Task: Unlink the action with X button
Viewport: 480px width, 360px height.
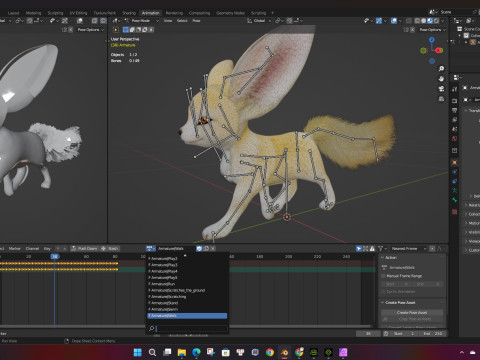Action: 213,248
